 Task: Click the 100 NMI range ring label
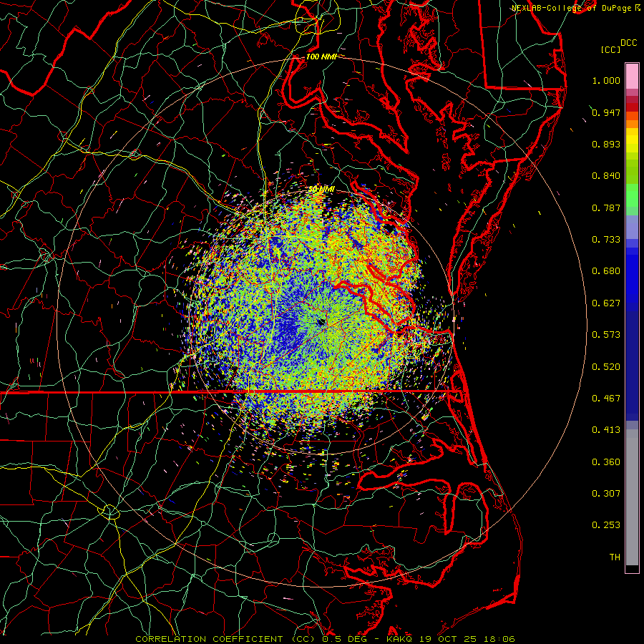click(x=321, y=57)
